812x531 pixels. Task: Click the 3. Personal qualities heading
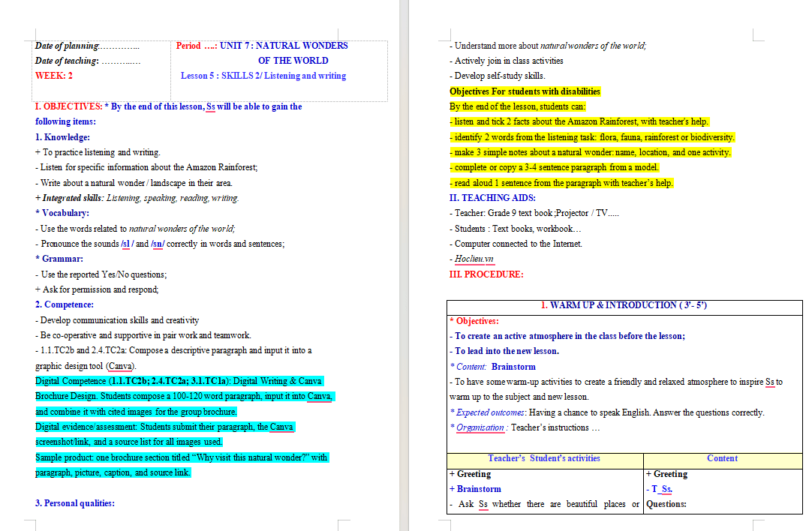pos(74,503)
